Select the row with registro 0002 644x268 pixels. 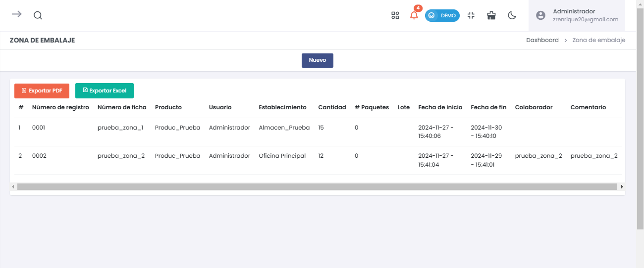pos(39,156)
